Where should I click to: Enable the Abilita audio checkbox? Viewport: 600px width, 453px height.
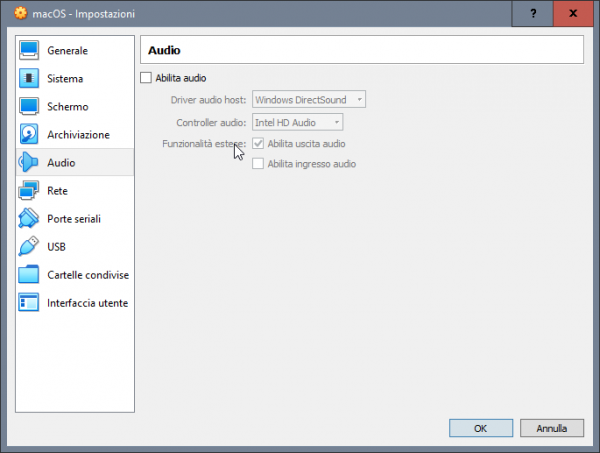click(146, 78)
